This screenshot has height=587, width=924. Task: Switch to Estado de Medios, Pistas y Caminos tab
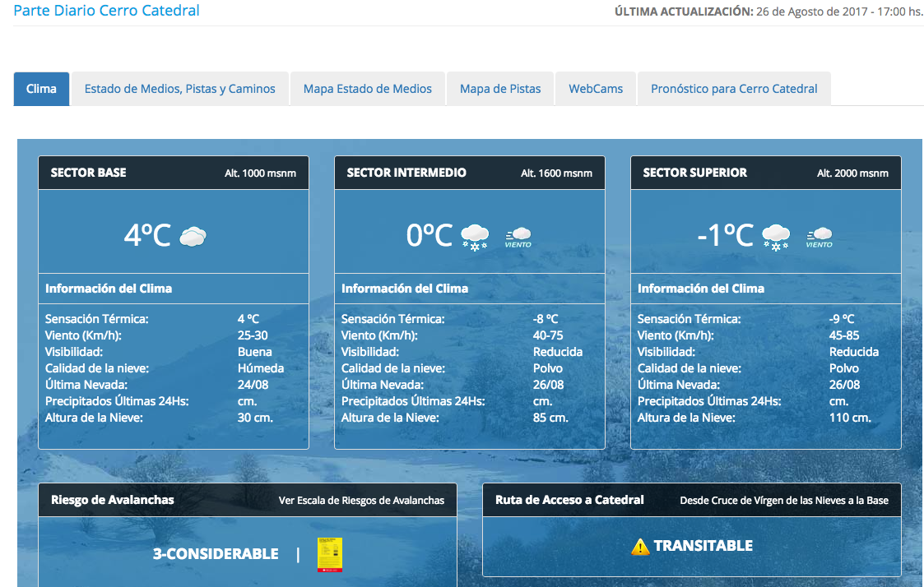point(179,89)
